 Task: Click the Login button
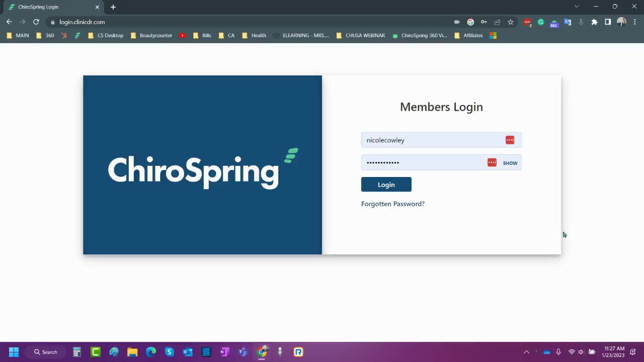(x=386, y=185)
